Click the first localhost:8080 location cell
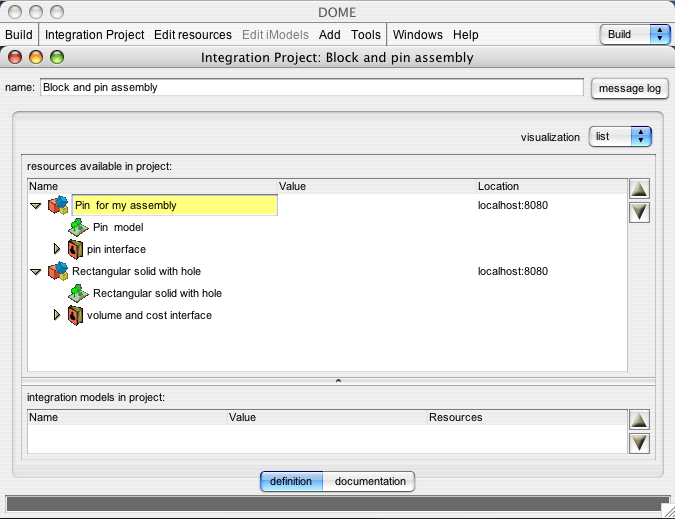Image resolution: width=675 pixels, height=519 pixels. [513, 205]
